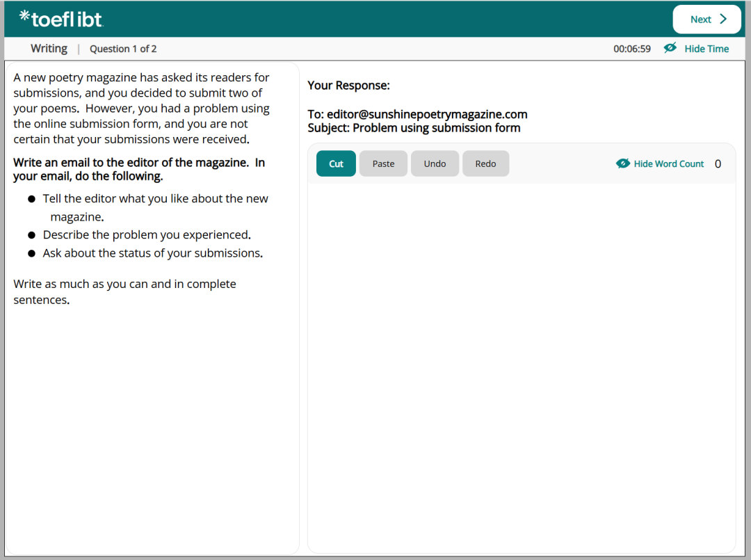The width and height of the screenshot is (751, 560).
Task: Click the Undo button
Action: [x=435, y=163]
